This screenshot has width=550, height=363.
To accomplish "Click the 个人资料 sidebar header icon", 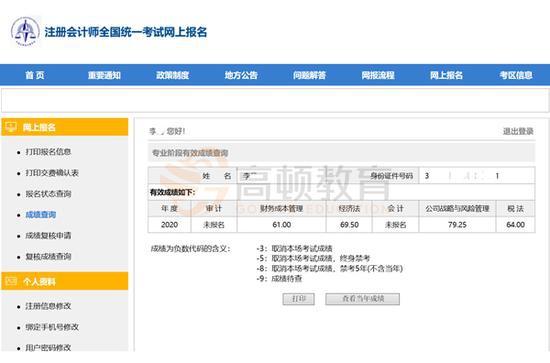I will pyautogui.click(x=11, y=281).
